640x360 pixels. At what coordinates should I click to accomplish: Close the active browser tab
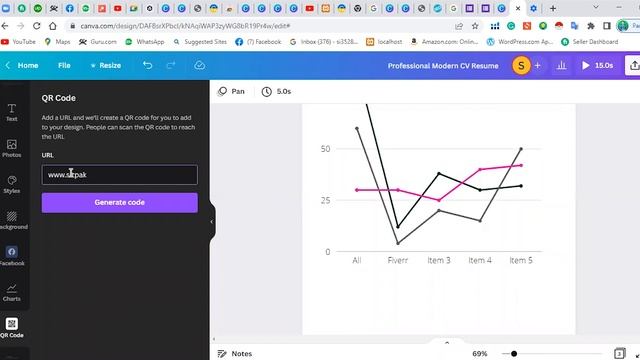coord(518,8)
